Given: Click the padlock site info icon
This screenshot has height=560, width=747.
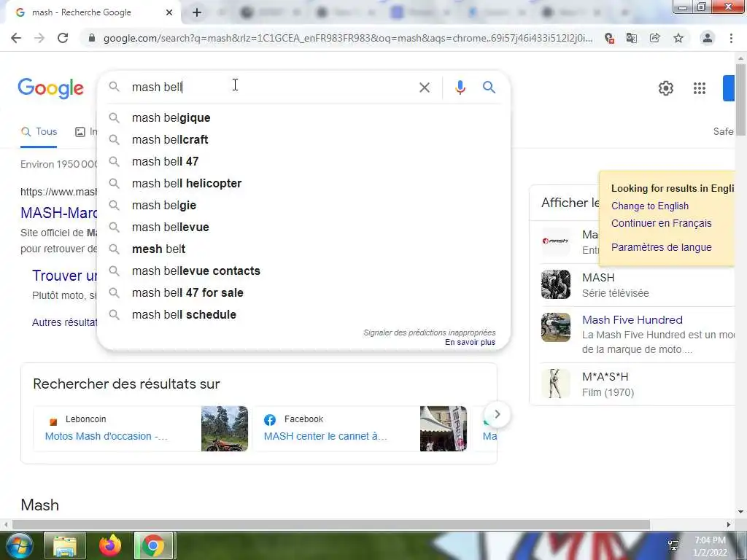Looking at the screenshot, I should (x=92, y=38).
